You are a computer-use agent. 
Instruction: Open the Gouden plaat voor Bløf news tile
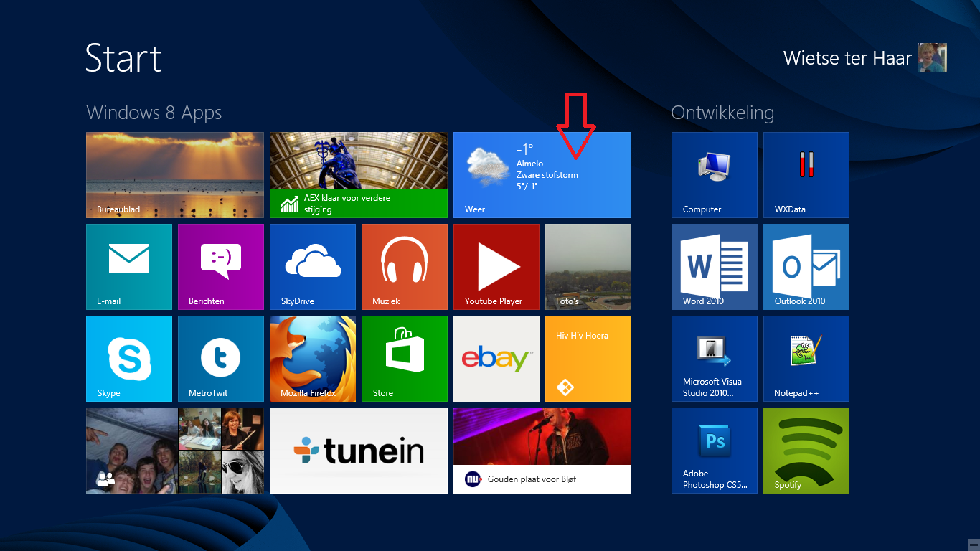[542, 451]
